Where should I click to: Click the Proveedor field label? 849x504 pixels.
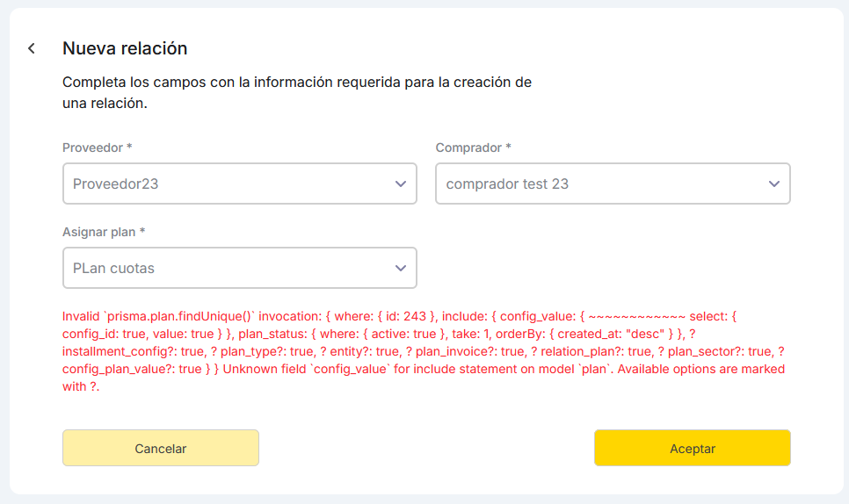[93, 148]
